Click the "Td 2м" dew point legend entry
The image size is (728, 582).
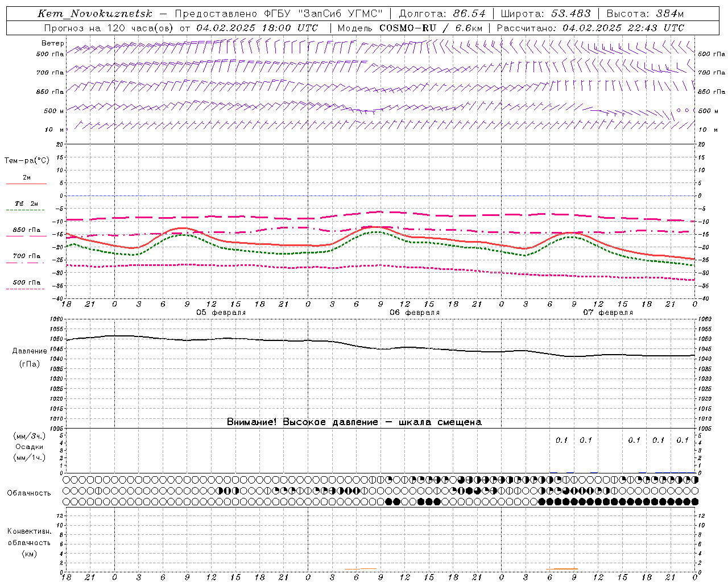click(26, 203)
